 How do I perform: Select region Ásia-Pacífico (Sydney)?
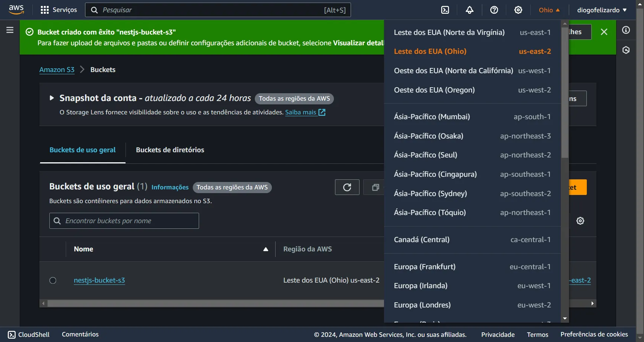pyautogui.click(x=472, y=193)
